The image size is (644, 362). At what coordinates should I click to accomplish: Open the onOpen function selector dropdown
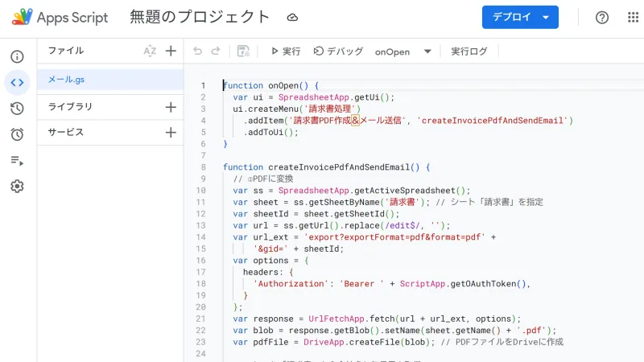point(403,51)
